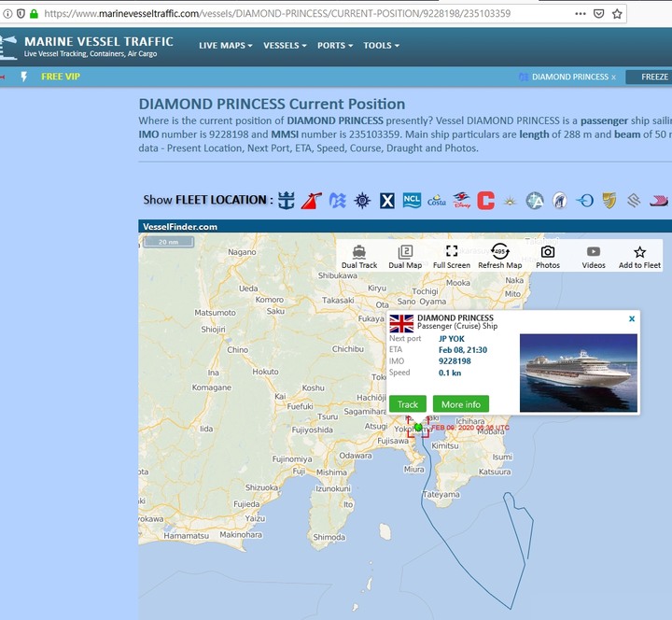Click the Hamamatsu label on map
The width and height of the screenshot is (672, 620).
click(186, 536)
